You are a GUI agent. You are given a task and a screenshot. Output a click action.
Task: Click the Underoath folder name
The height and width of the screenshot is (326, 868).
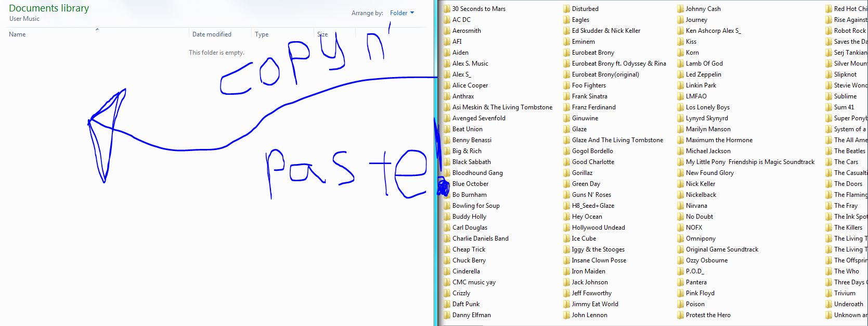click(848, 304)
